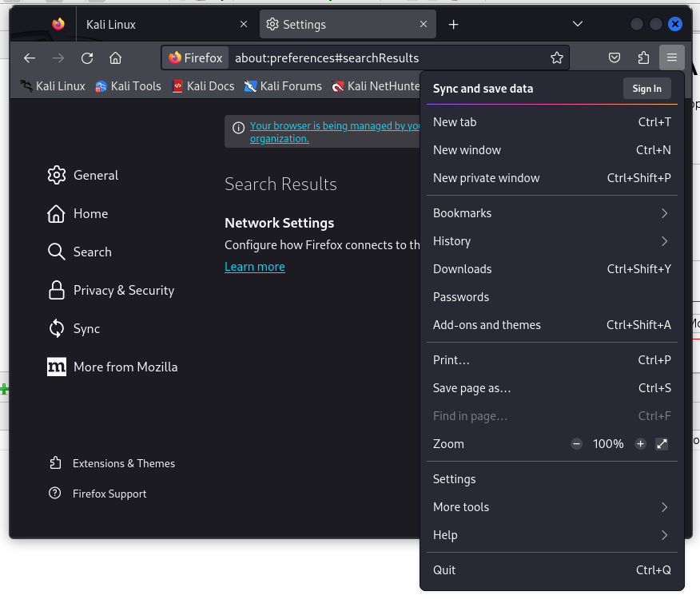Screen dimensions: 700x599
Task: Reload the current page
Action: tap(87, 58)
